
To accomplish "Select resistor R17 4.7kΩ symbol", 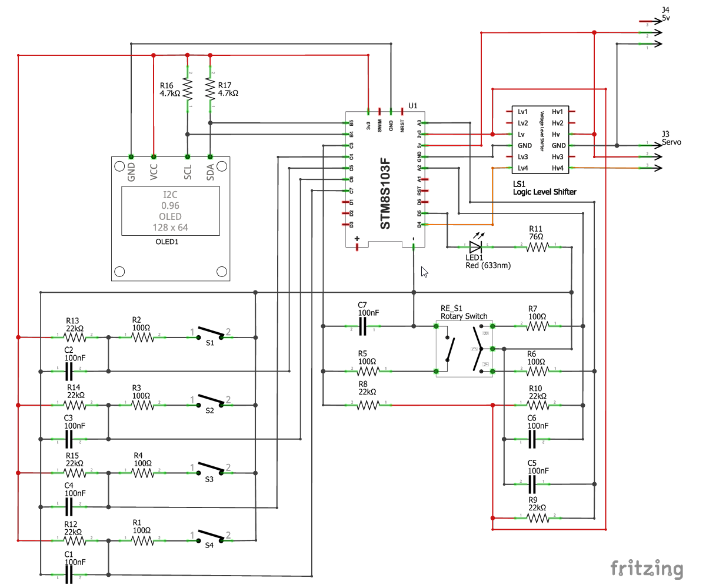I will [x=210, y=90].
